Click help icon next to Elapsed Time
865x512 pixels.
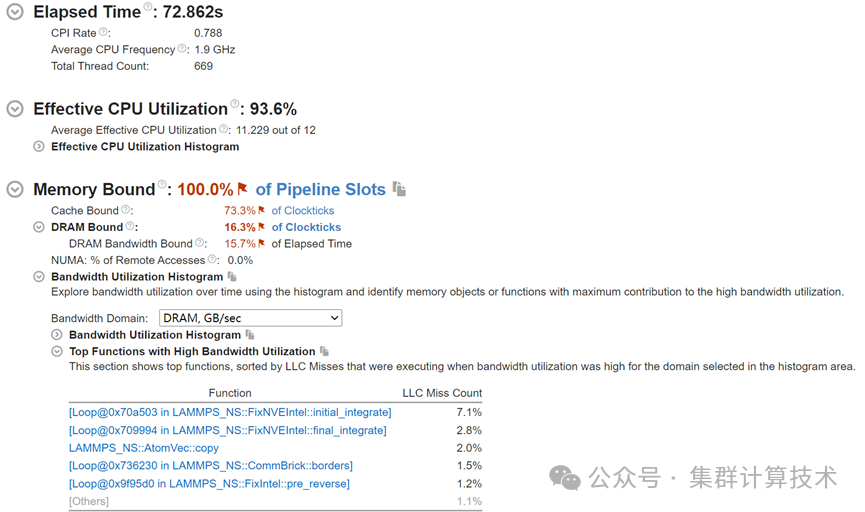pyautogui.click(x=148, y=8)
